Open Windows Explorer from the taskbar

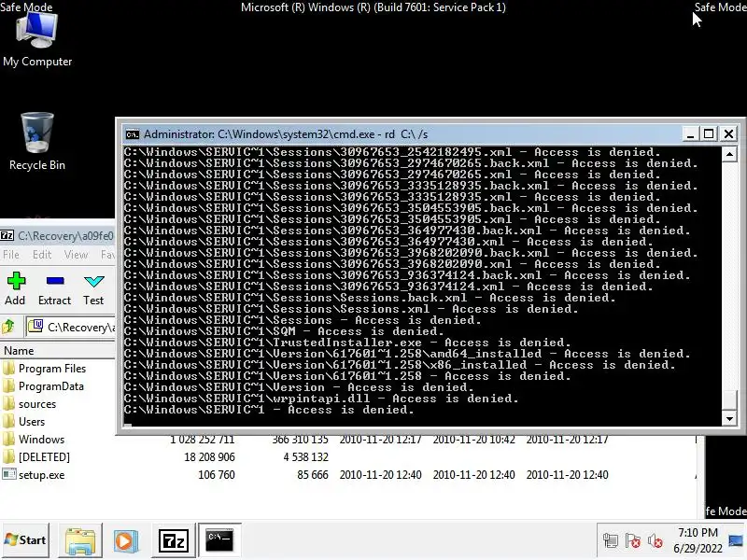pos(80,540)
